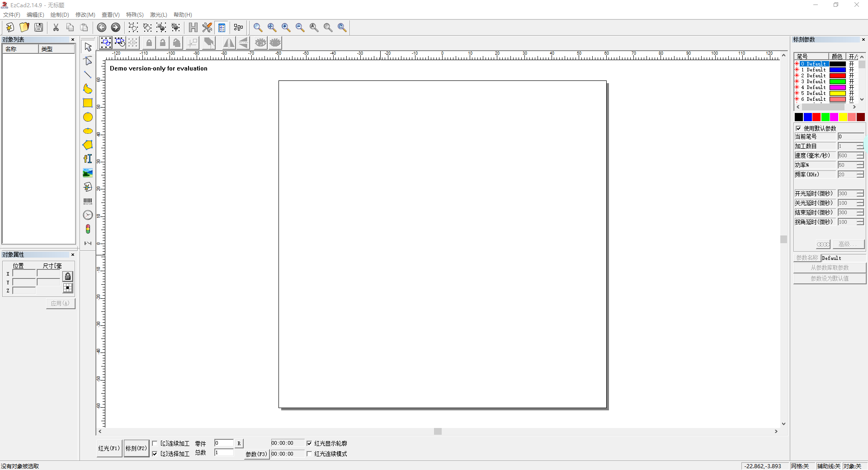Select the line drawing tool
Viewport: 868px width, 470px height.
click(x=88, y=75)
